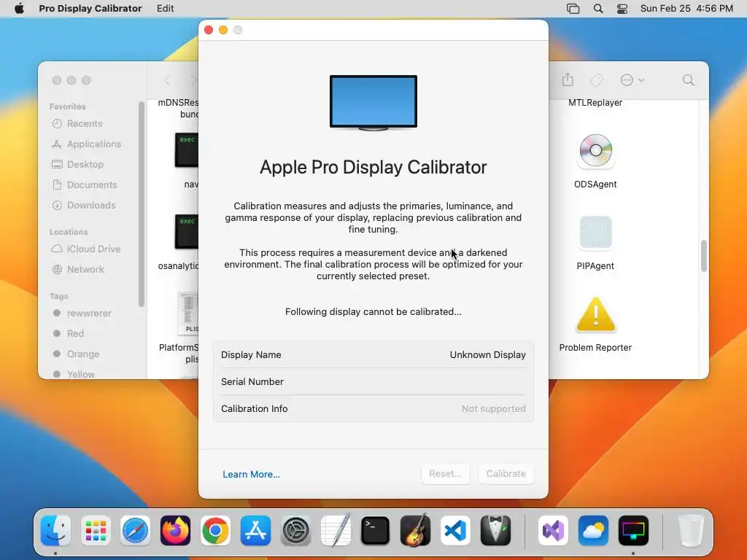Viewport: 747px width, 560px height.
Task: Select the MTLReplayer item label
Action: tap(595, 103)
